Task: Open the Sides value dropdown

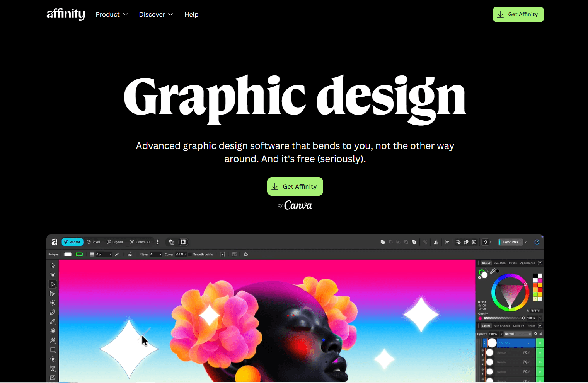Action: coord(160,254)
